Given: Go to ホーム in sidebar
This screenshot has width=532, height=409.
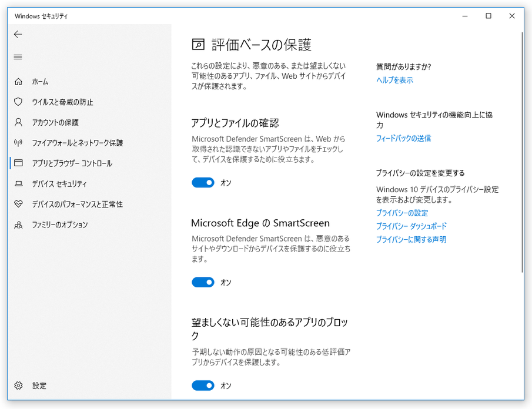Looking at the screenshot, I should (x=40, y=82).
